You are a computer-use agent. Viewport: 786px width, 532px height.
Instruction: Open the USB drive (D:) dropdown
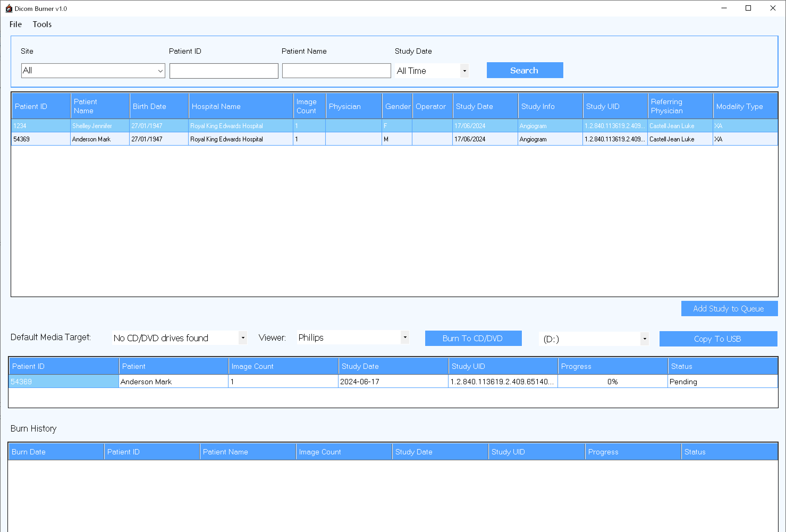click(594, 339)
